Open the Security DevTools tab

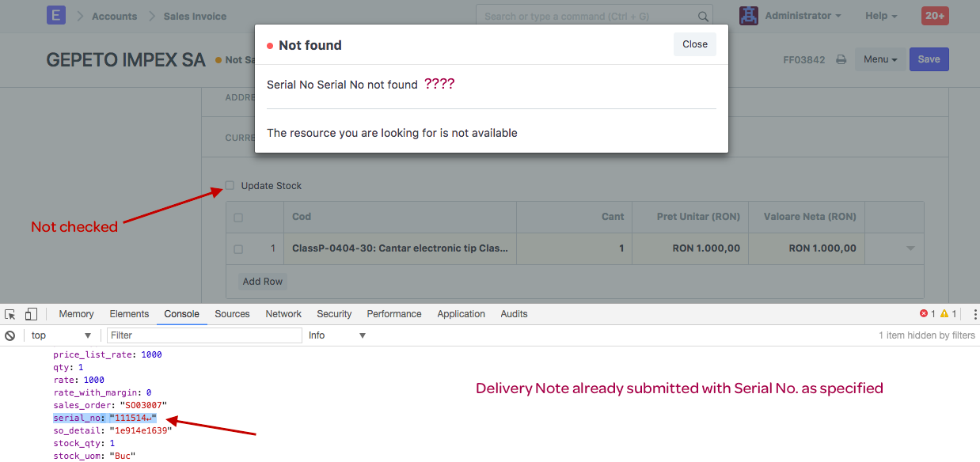[334, 314]
